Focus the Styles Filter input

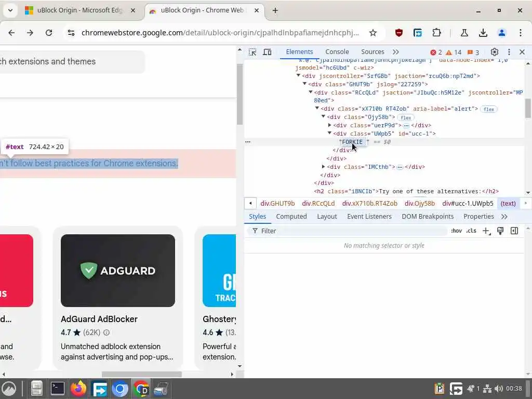tap(348, 231)
